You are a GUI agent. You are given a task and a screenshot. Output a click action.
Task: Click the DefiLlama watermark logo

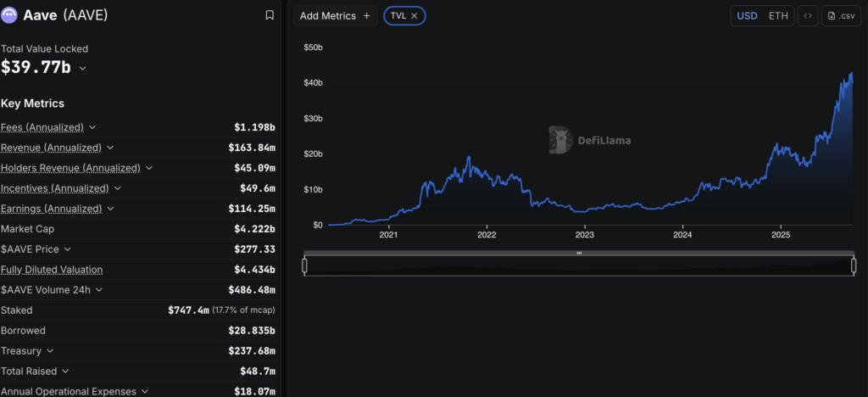(x=559, y=140)
